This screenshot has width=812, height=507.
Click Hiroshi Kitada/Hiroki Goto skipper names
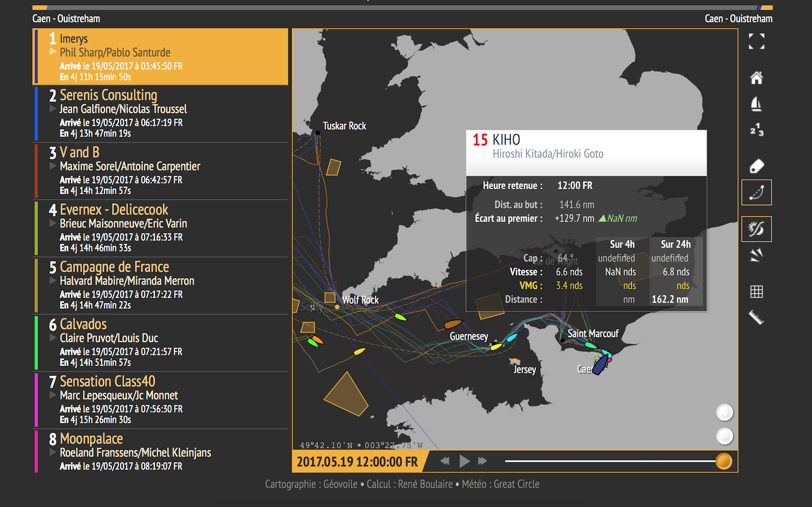pyautogui.click(x=548, y=154)
